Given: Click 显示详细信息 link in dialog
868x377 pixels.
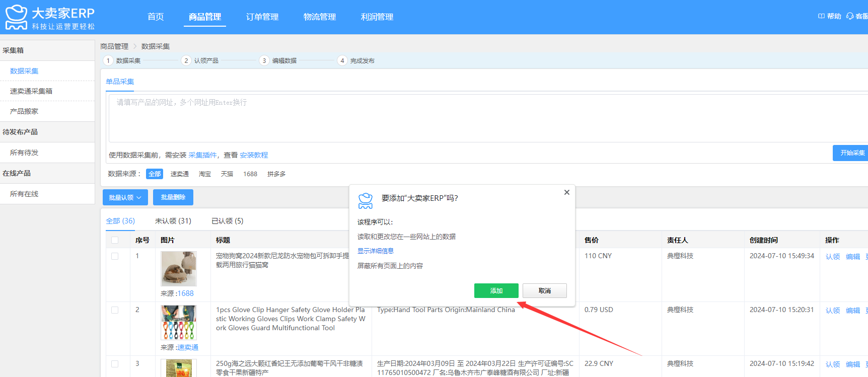Looking at the screenshot, I should pyautogui.click(x=376, y=251).
